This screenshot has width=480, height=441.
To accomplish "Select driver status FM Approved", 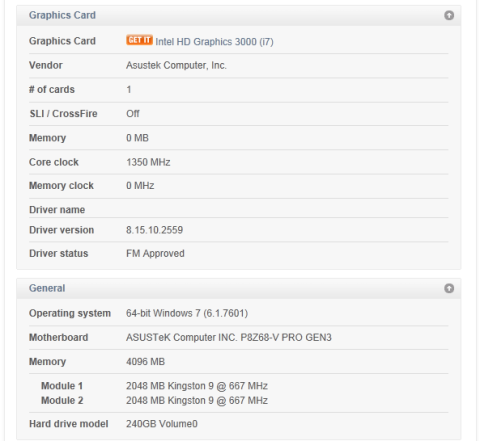I will tap(155, 254).
